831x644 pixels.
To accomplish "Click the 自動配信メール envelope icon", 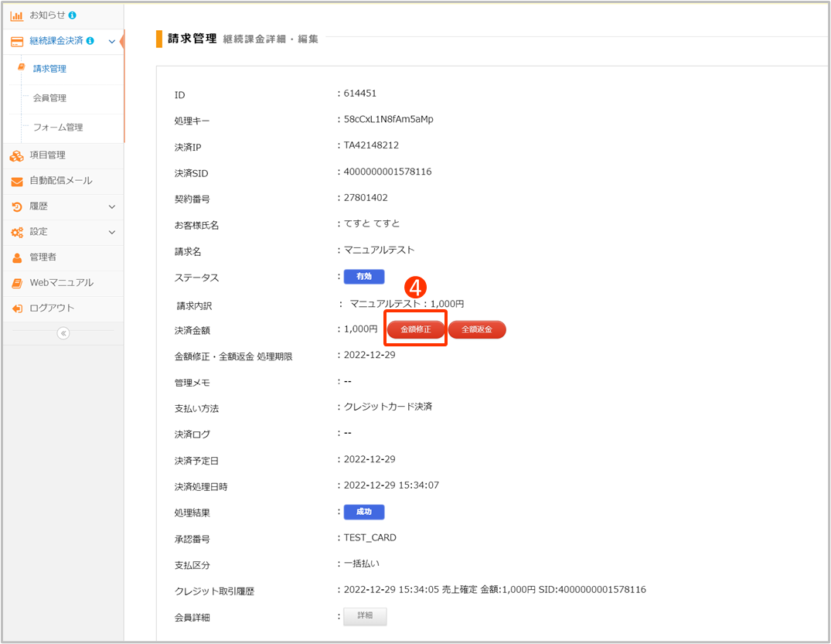I will (16, 181).
